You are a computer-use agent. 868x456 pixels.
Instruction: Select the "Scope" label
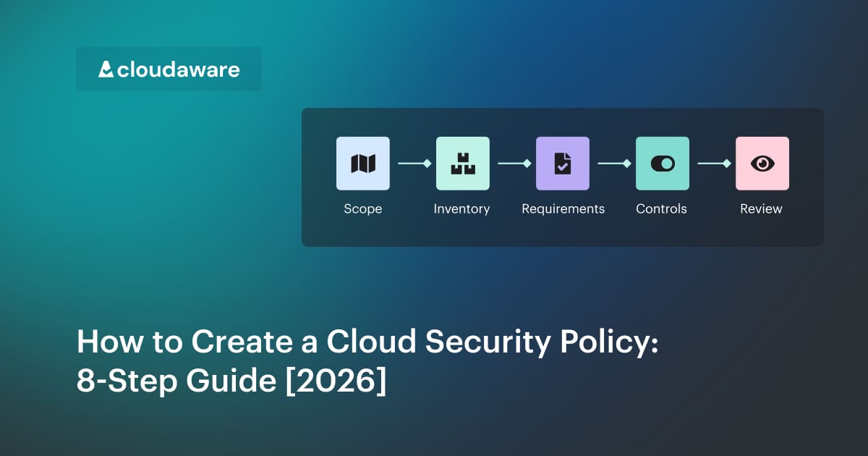click(363, 209)
